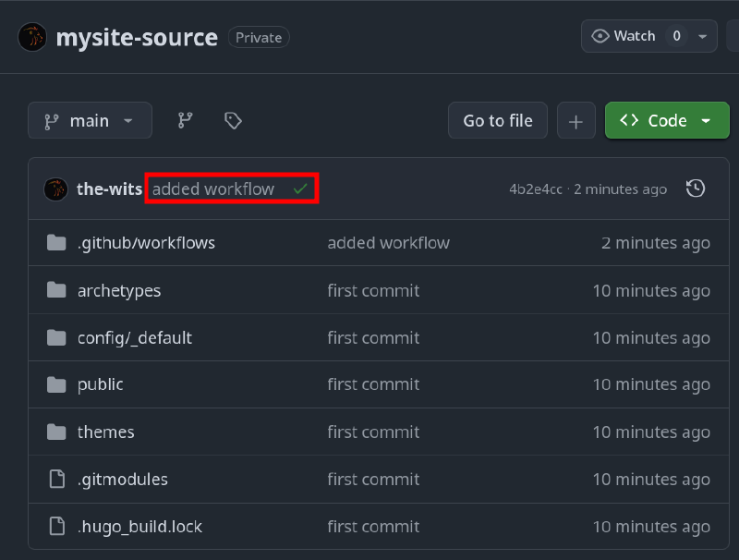Click the .gitmodules file icon
The height and width of the screenshot is (560, 739).
pos(56,479)
